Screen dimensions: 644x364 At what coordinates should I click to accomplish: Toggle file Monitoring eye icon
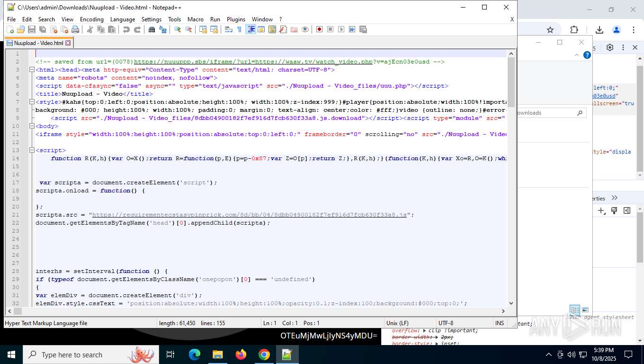305,29
